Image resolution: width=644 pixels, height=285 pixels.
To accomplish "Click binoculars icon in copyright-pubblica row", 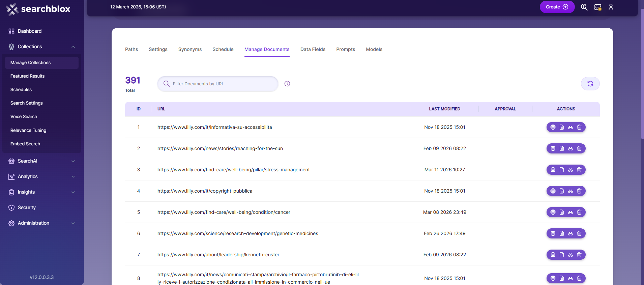I will pos(570,191).
